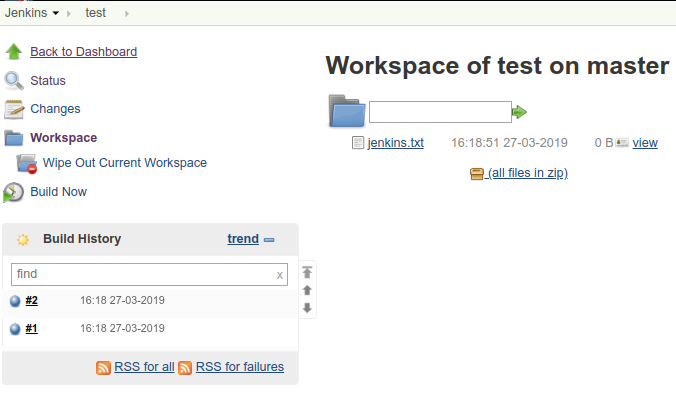The height and width of the screenshot is (402, 676).
Task: Collapse the build history trend with minus icon
Action: (x=269, y=240)
